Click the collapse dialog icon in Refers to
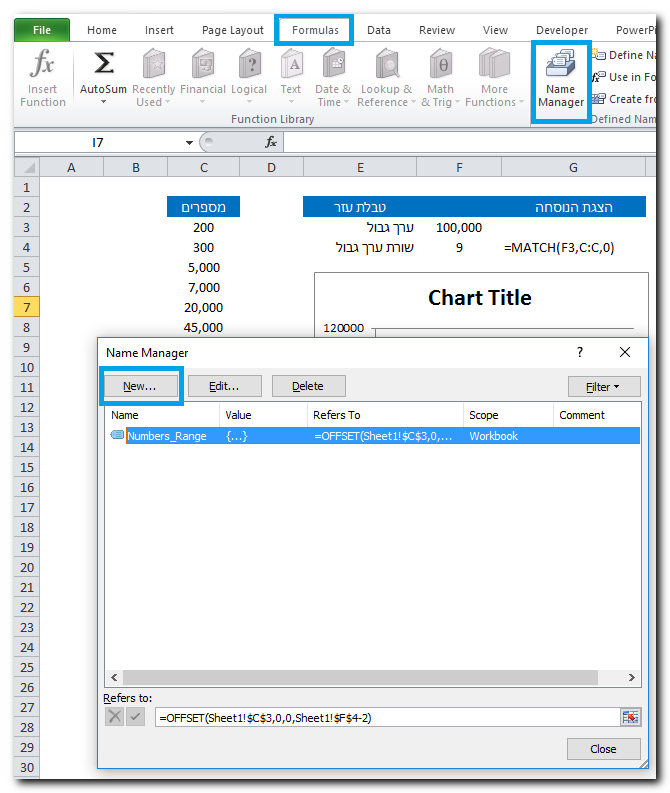Screen dimensions: 670x793 pyautogui.click(x=629, y=718)
